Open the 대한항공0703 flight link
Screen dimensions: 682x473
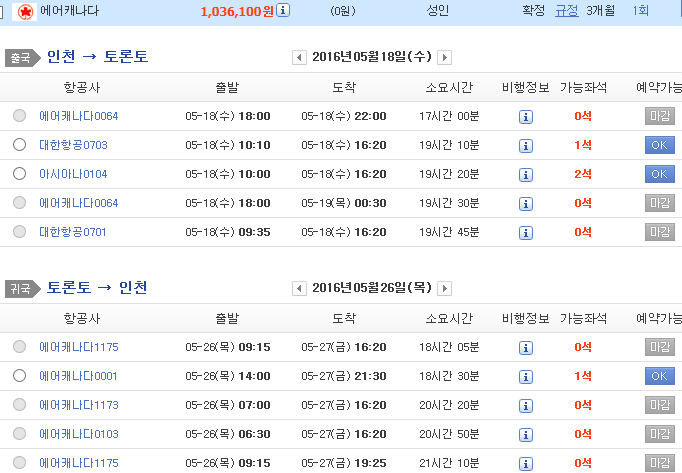tap(74, 145)
